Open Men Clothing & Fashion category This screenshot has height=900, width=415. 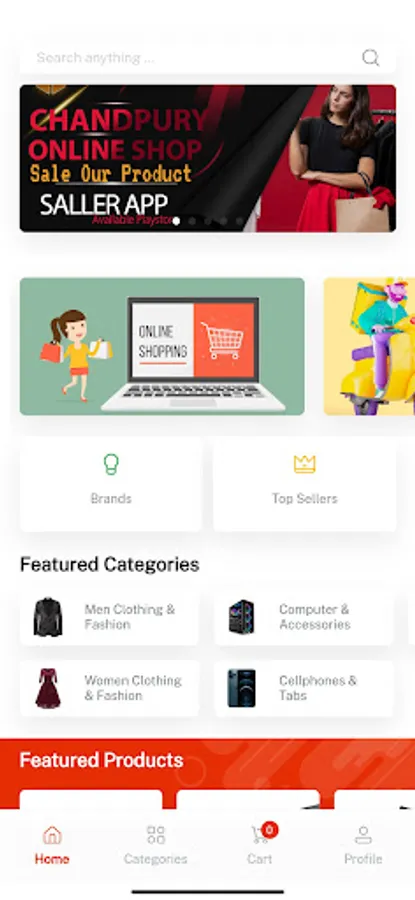click(110, 617)
